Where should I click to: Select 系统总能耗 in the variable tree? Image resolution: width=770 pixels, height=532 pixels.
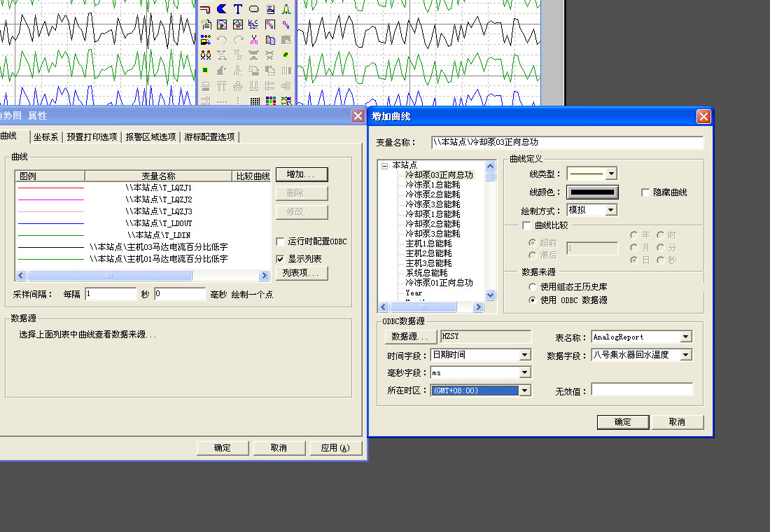pyautogui.click(x=426, y=273)
